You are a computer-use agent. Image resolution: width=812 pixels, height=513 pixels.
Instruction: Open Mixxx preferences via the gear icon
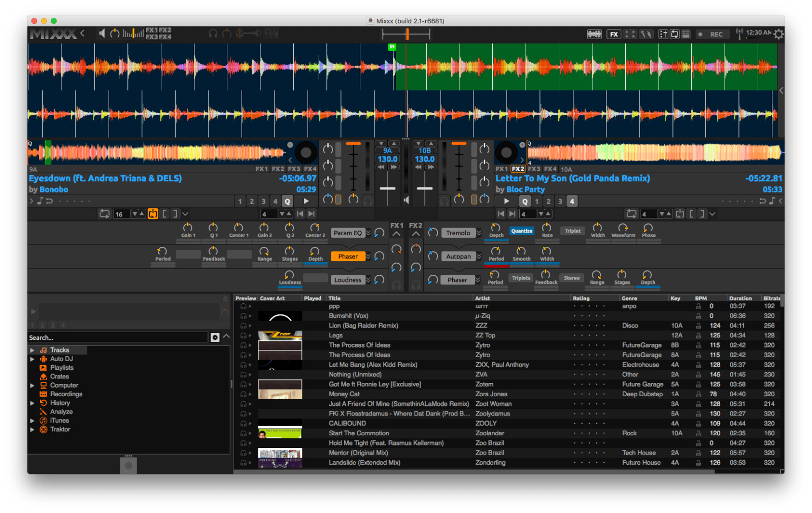[x=779, y=34]
